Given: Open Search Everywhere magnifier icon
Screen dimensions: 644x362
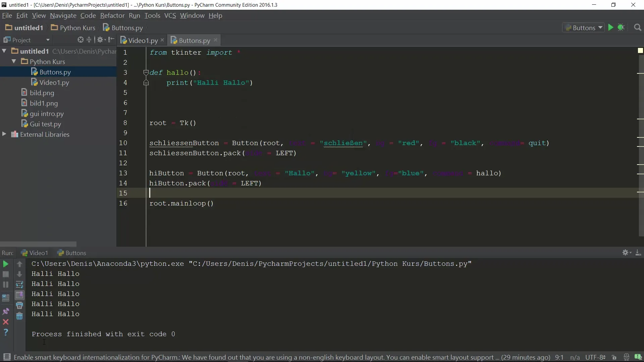Looking at the screenshot, I should click(638, 27).
